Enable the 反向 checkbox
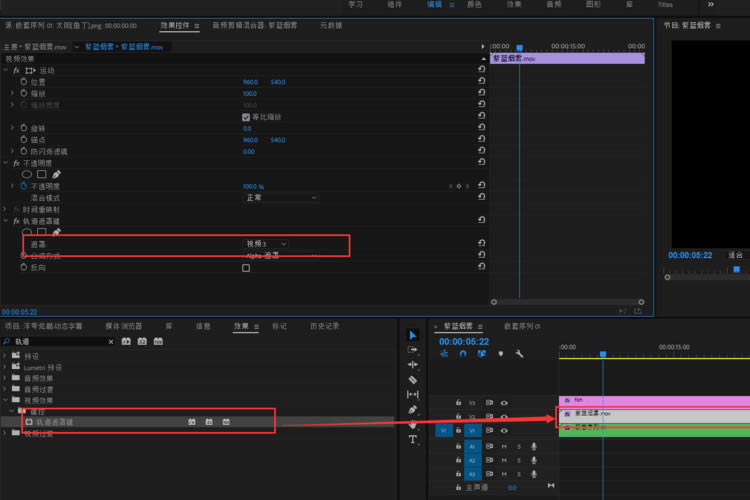Image resolution: width=750 pixels, height=500 pixels. (246, 268)
